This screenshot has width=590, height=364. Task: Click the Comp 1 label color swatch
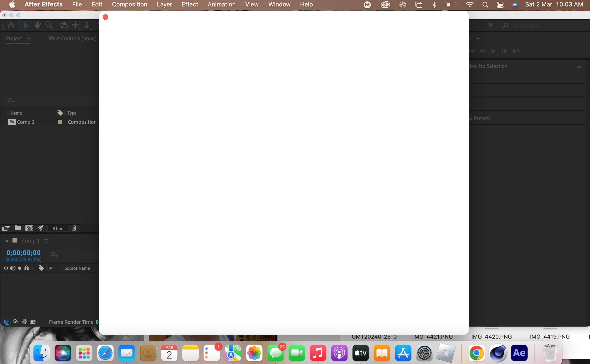(x=60, y=122)
